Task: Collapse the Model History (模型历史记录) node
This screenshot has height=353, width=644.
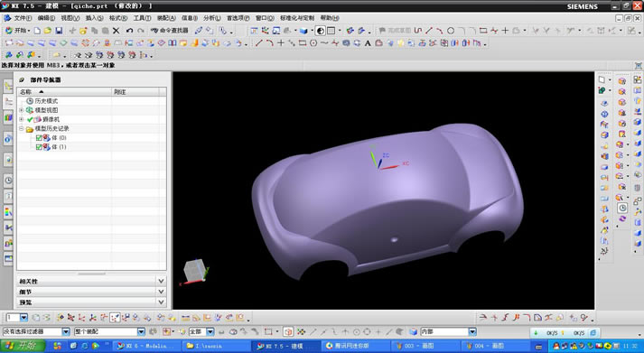Action: pos(22,128)
